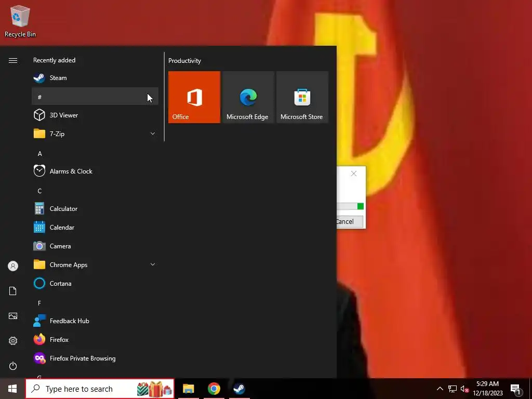Open Calendar app
532x399 pixels.
pyautogui.click(x=95, y=228)
